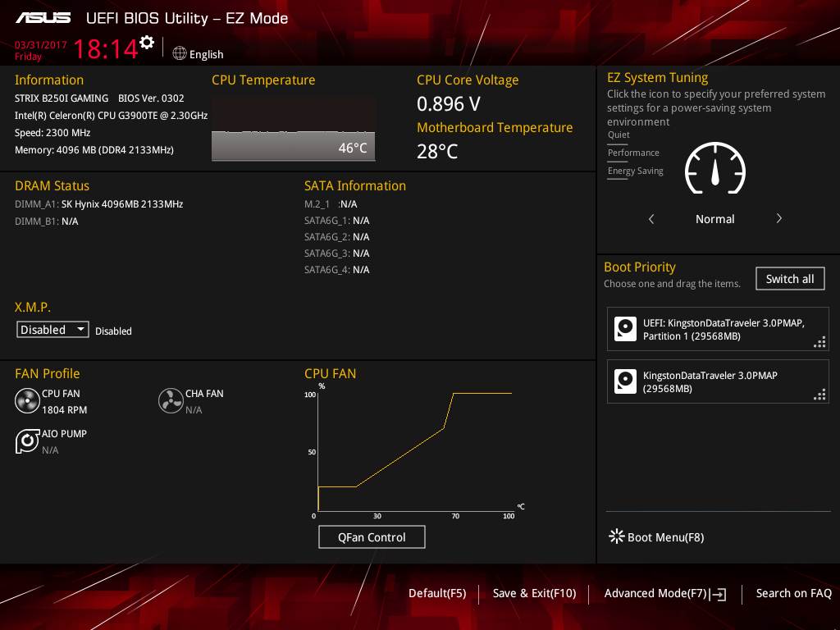This screenshot has height=630, width=840.
Task: Open QFan Control
Action: pyautogui.click(x=372, y=536)
